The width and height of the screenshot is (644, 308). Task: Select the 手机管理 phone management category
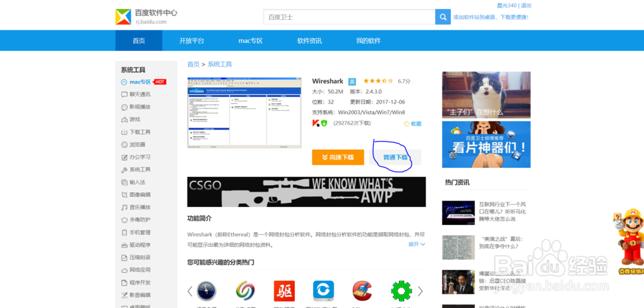(136, 233)
